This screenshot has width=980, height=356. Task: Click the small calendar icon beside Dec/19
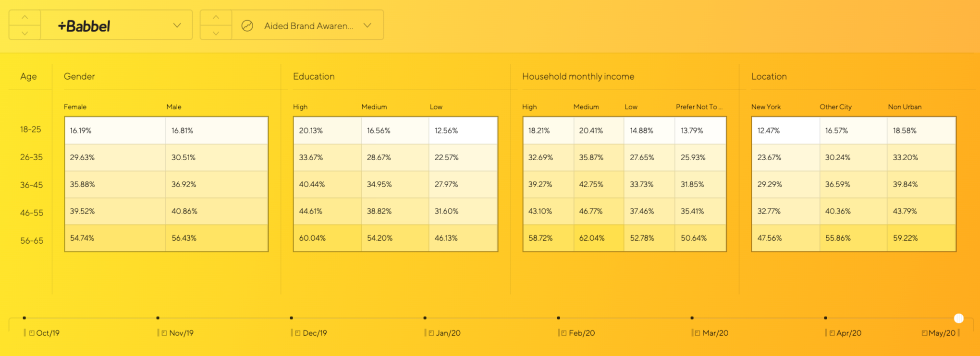(298, 333)
